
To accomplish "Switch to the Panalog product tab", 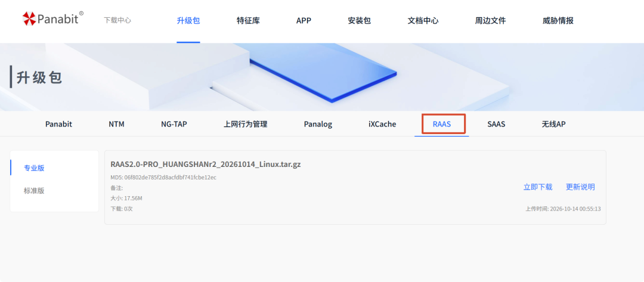I will pos(318,124).
